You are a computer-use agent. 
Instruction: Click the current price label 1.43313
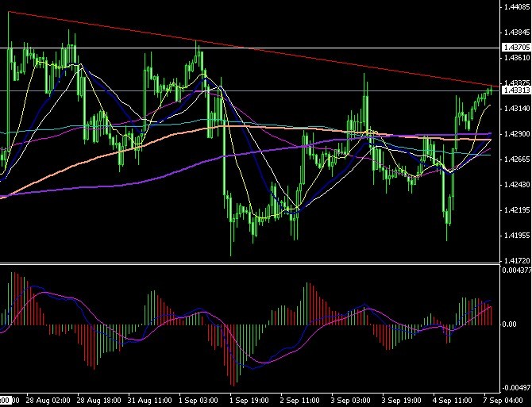pyautogui.click(x=517, y=90)
